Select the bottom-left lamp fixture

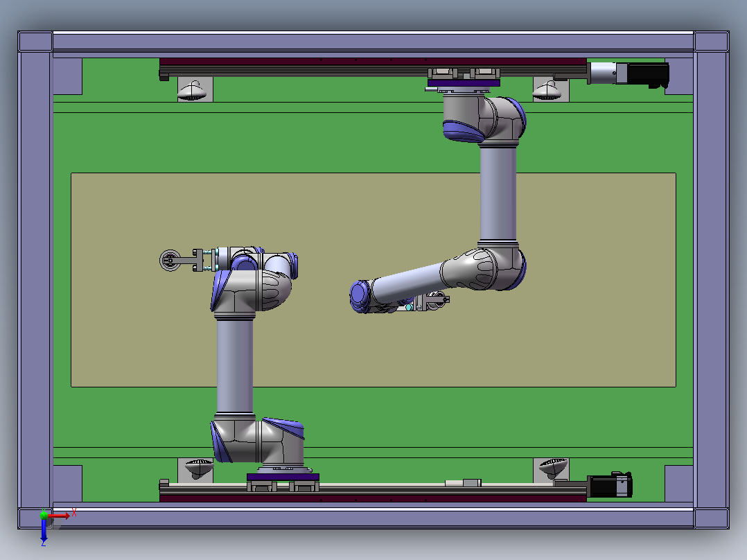tap(199, 469)
